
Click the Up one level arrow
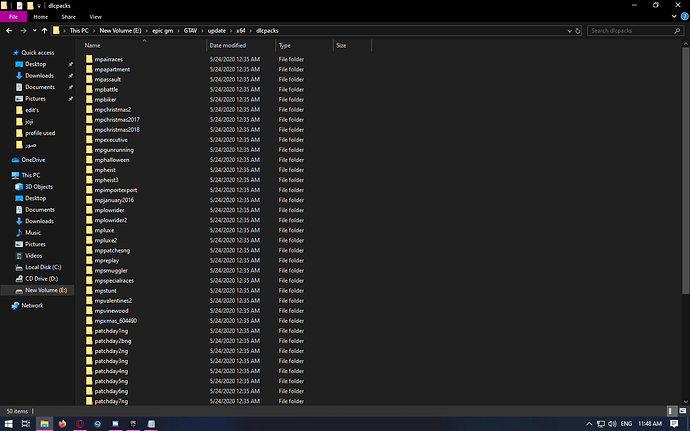[x=43, y=31]
